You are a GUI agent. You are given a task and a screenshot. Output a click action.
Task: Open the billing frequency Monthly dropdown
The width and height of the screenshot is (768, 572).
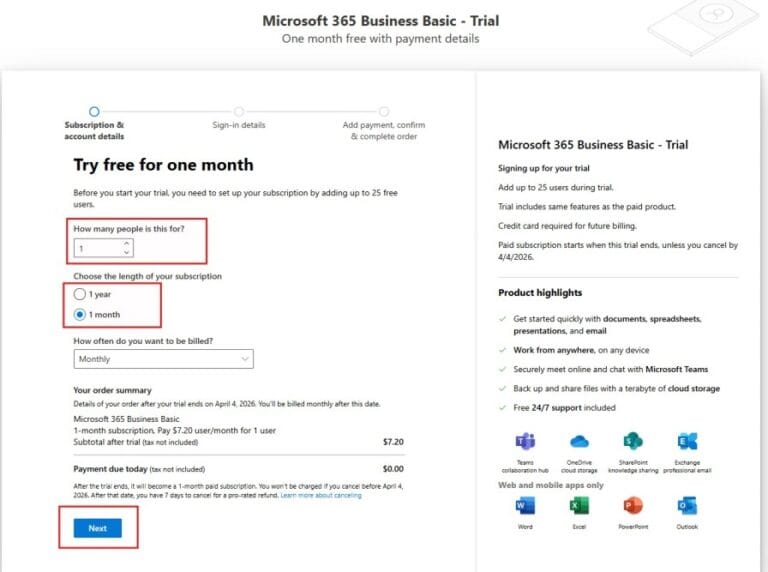pos(164,359)
